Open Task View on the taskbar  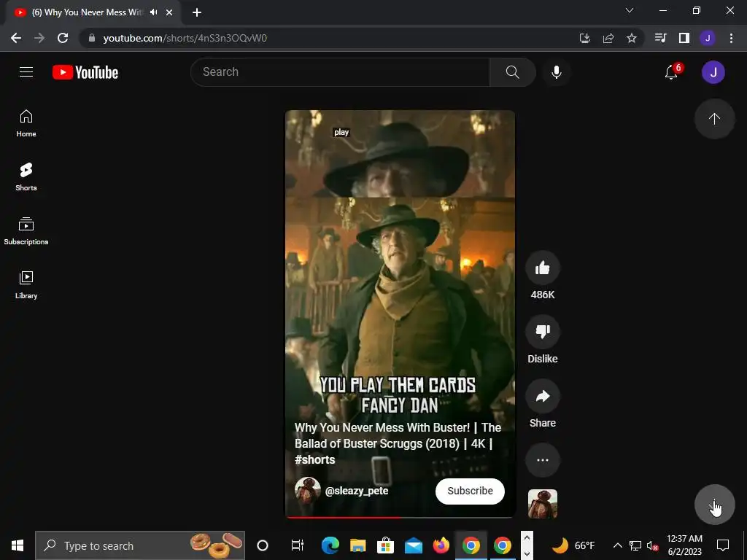tap(298, 545)
